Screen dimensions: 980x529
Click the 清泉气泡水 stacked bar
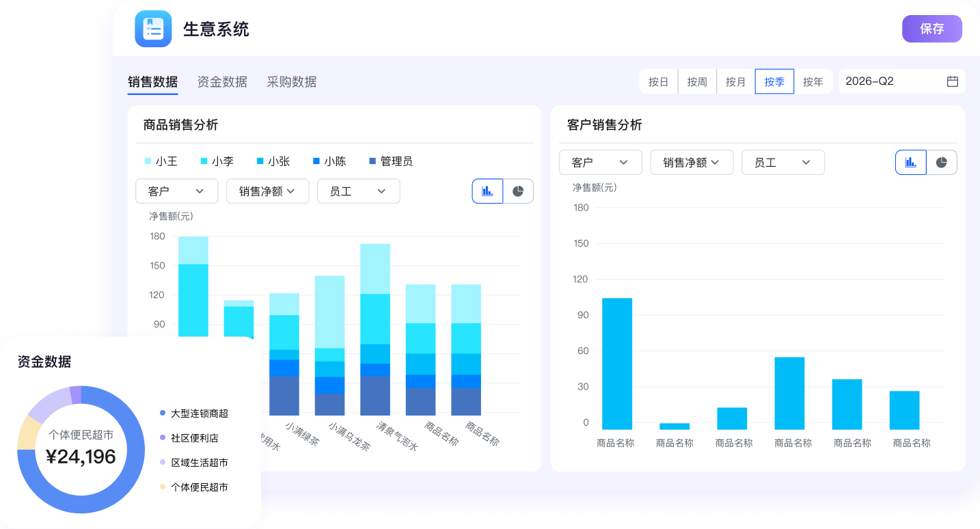click(x=375, y=329)
